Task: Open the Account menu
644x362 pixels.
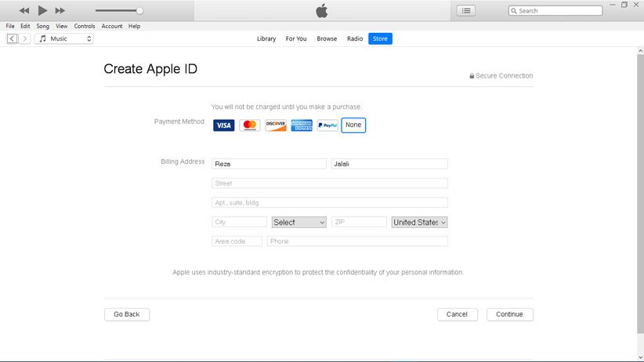Action: click(x=112, y=26)
